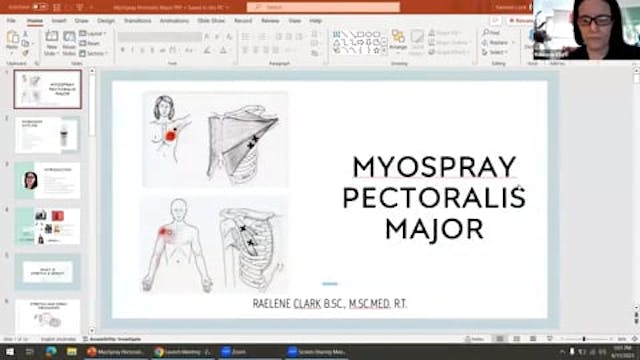Image resolution: width=640 pixels, height=360 pixels.
Task: Click the Copy icon in Clipboard group
Action: [25, 43]
